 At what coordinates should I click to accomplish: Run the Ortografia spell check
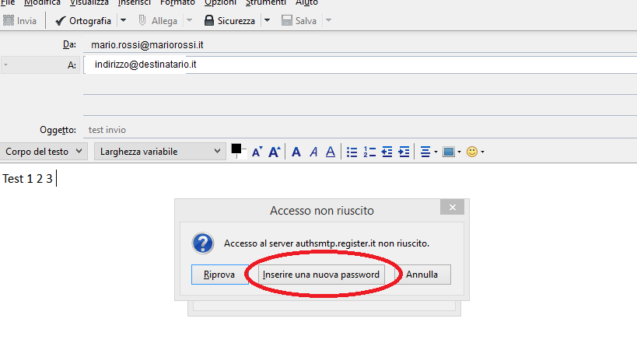coord(83,21)
